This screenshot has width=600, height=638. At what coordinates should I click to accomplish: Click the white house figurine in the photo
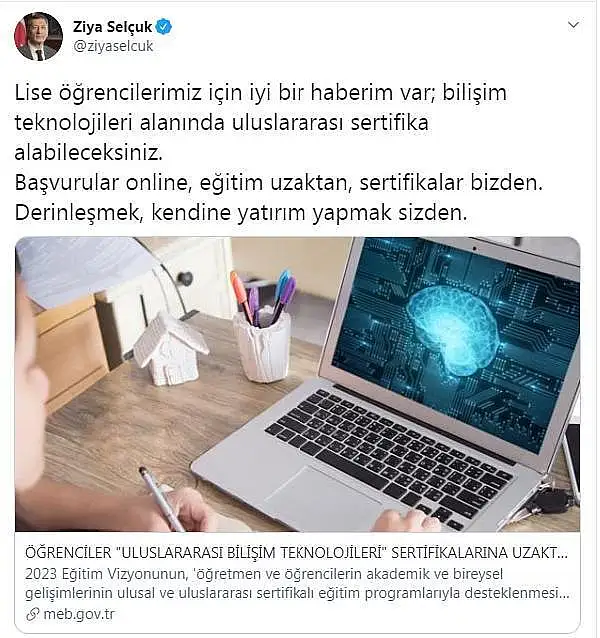(x=170, y=350)
